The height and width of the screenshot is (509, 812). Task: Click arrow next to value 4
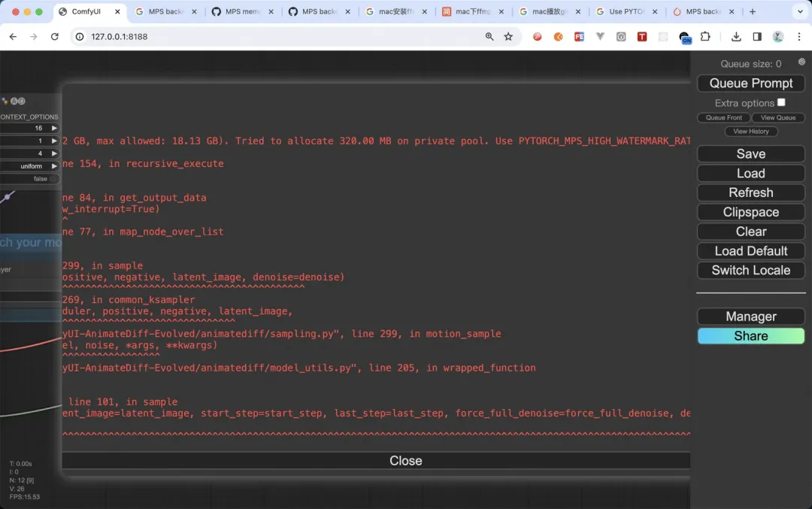[x=54, y=153]
